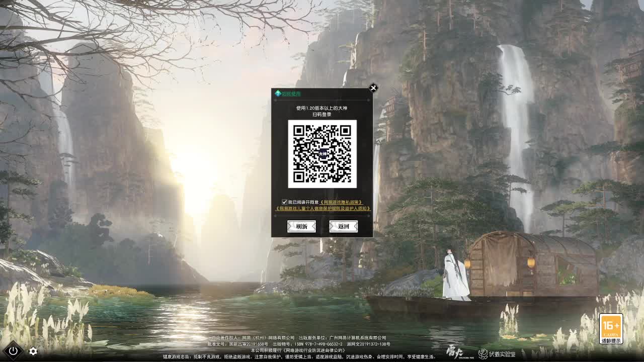Close the QR login dialog with X
The height and width of the screenshot is (362, 644).
[x=373, y=88]
